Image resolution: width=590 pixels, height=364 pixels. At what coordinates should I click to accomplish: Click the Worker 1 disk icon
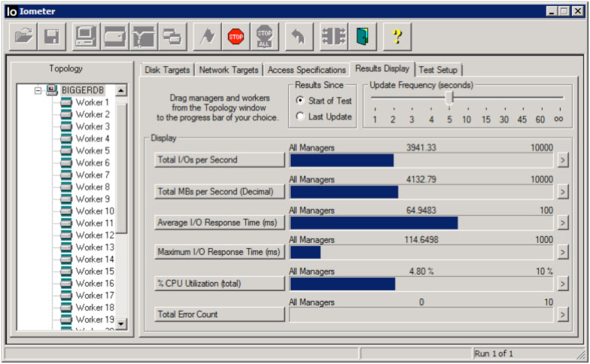tap(66, 102)
